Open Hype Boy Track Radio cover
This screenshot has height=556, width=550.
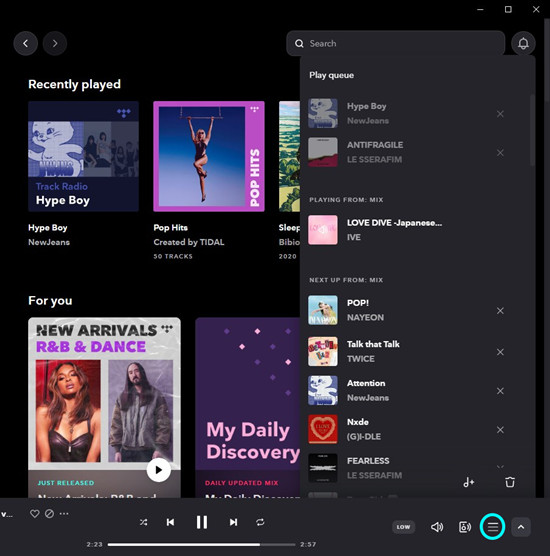coord(83,156)
